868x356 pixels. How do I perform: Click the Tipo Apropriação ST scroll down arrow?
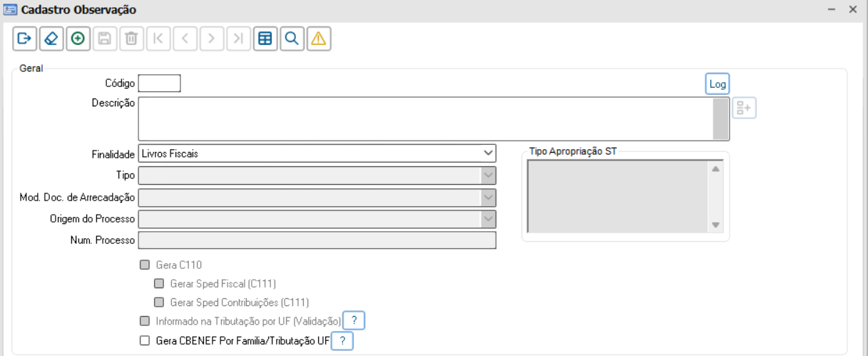coord(715,225)
